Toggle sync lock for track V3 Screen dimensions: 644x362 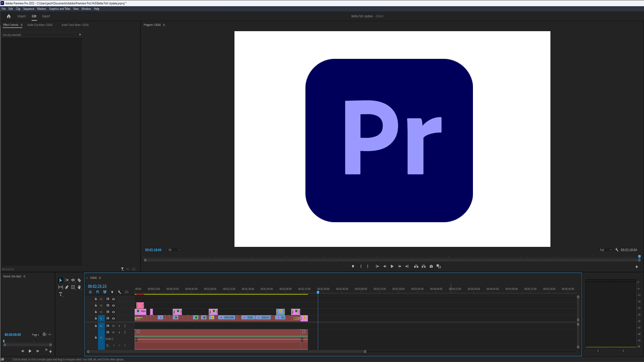(108, 306)
